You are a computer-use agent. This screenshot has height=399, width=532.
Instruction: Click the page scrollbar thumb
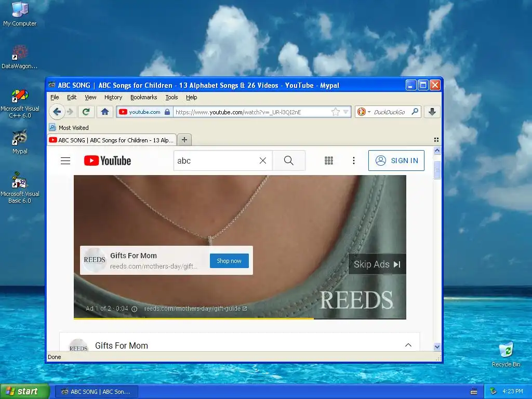pyautogui.click(x=437, y=170)
